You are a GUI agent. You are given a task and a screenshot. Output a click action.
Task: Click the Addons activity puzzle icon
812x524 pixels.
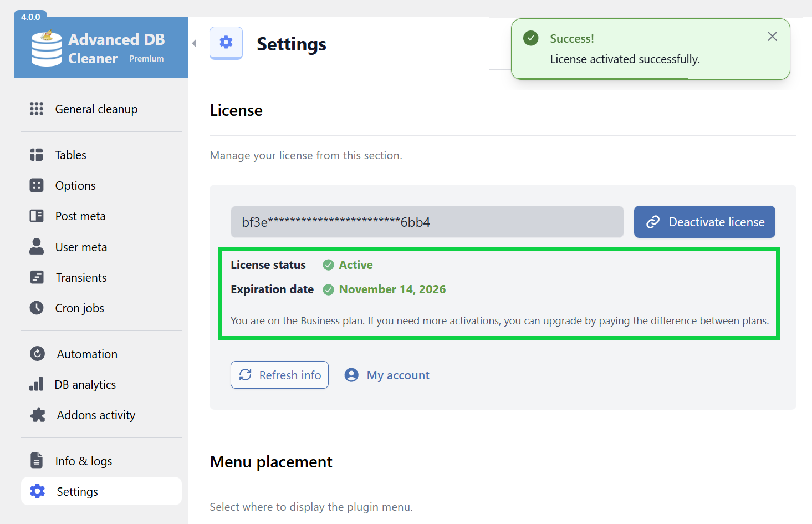pos(38,415)
